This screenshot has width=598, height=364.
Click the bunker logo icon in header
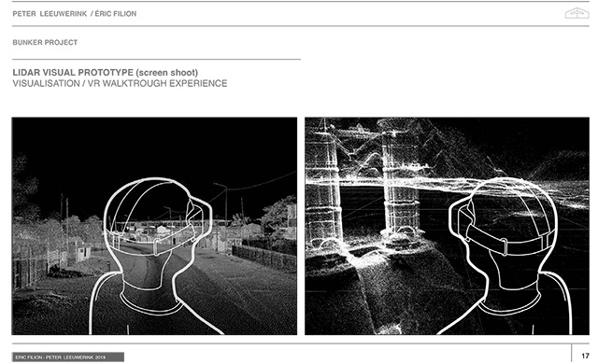pyautogui.click(x=577, y=13)
